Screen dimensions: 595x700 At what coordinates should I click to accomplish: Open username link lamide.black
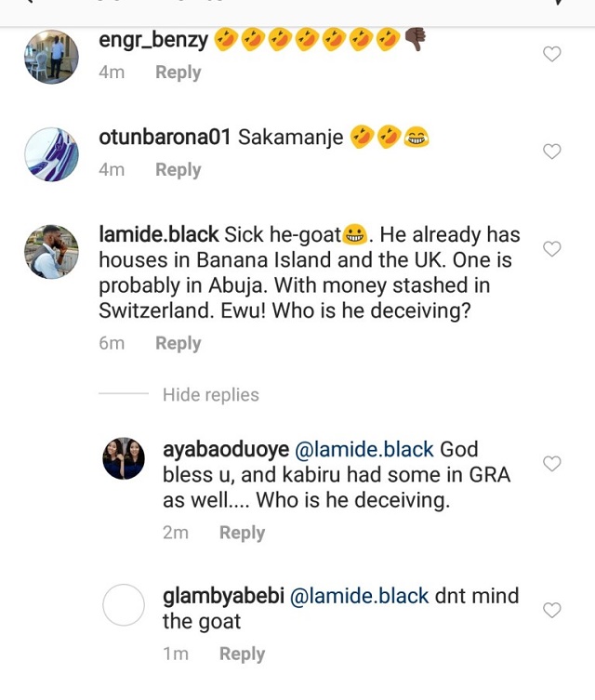pyautogui.click(x=159, y=235)
